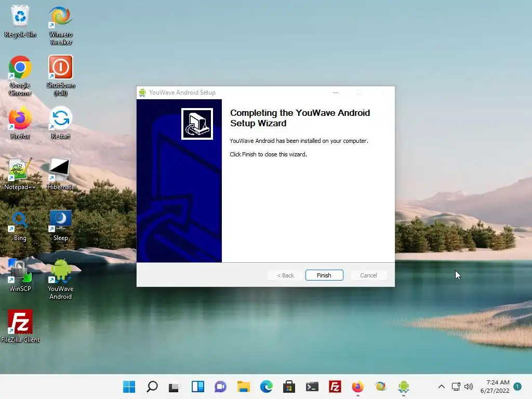Switch to YouWave Android setup taskbar icon
The image size is (532, 399).
pyautogui.click(x=403, y=387)
